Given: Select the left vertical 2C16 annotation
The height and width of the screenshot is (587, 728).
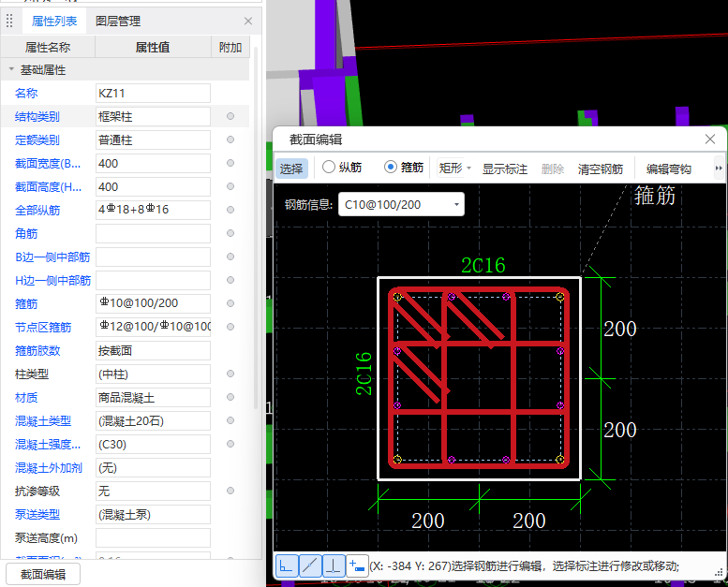Looking at the screenshot, I should (364, 374).
